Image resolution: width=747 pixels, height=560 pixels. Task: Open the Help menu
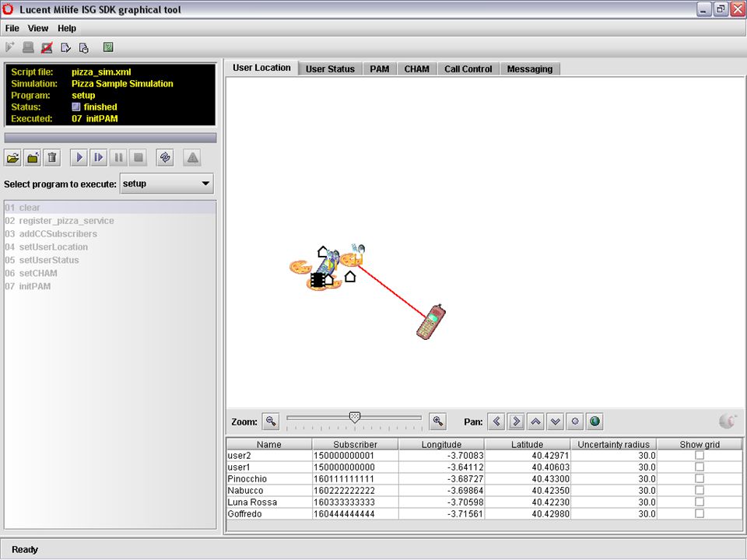tap(67, 28)
